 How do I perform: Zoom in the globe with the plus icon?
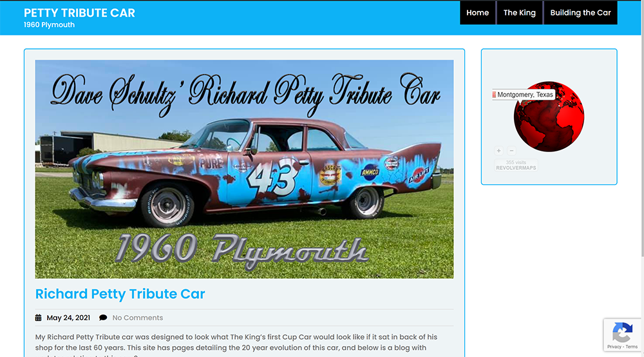498,151
